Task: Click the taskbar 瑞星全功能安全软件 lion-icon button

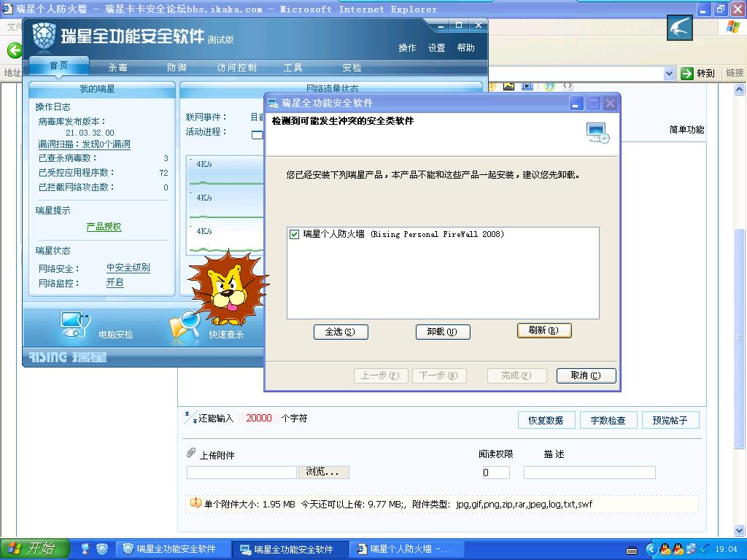Action: 174,550
